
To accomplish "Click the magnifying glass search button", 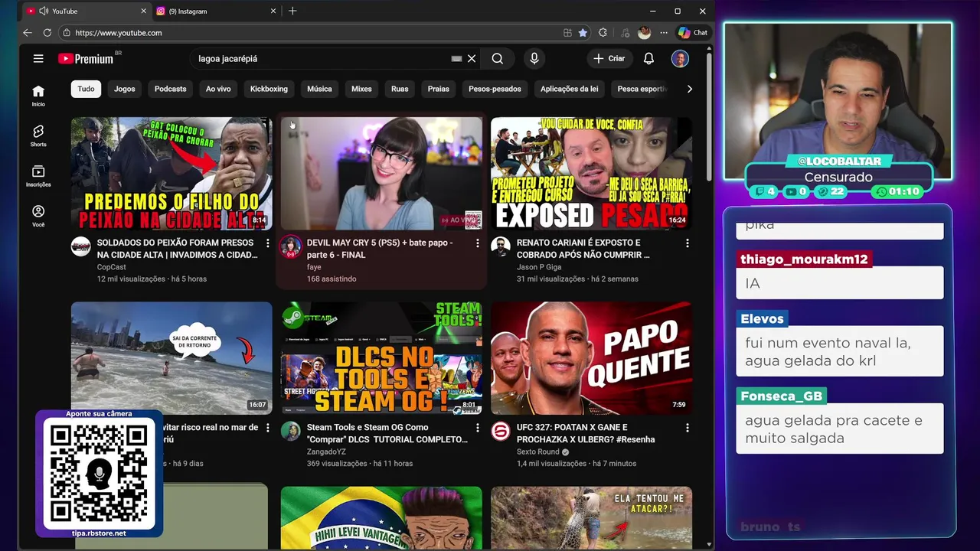I will [x=498, y=59].
